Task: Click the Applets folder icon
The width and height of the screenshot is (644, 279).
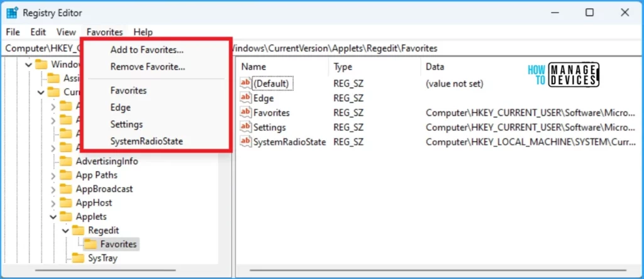Action: click(x=65, y=216)
